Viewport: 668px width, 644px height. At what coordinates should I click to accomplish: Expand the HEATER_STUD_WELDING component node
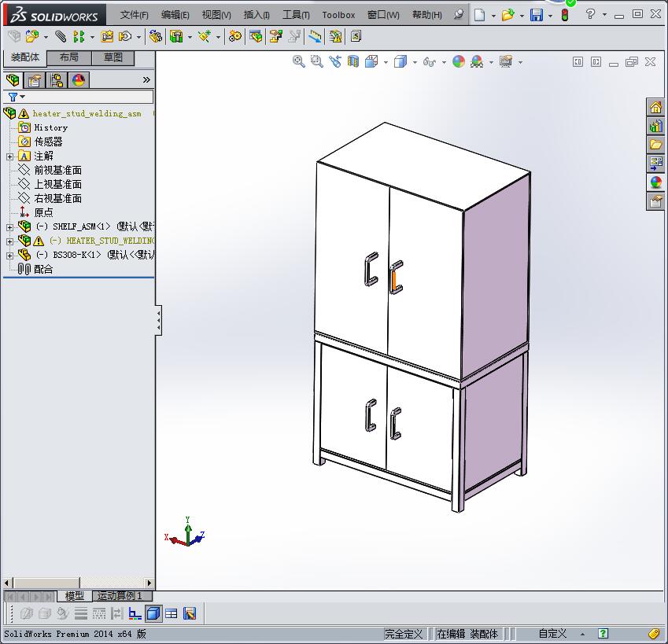9,241
